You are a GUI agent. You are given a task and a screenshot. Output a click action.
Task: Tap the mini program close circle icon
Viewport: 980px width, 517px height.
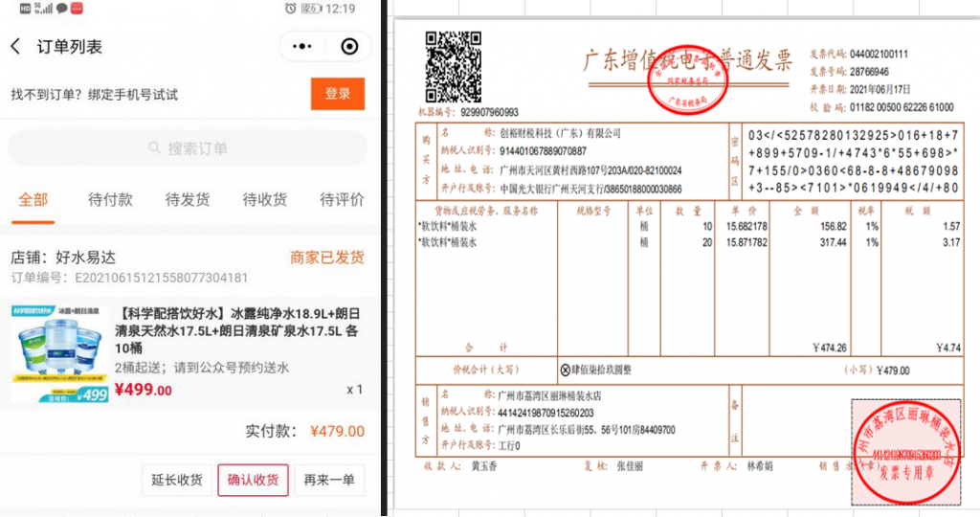pos(349,47)
